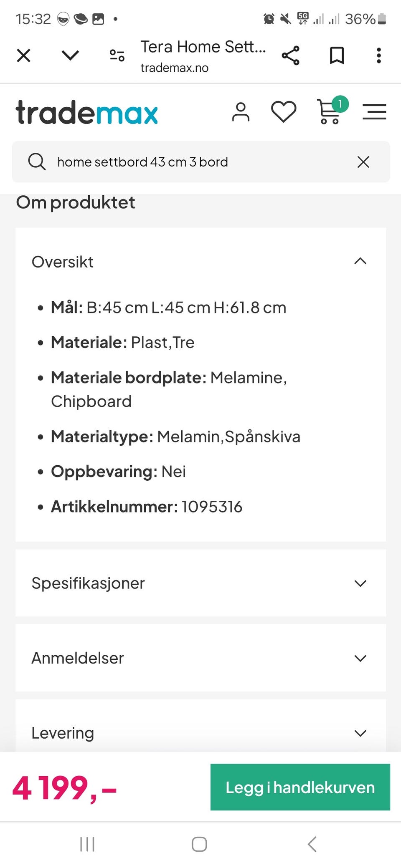Bookmark the current page
The height and width of the screenshot is (868, 401).
pos(337,56)
